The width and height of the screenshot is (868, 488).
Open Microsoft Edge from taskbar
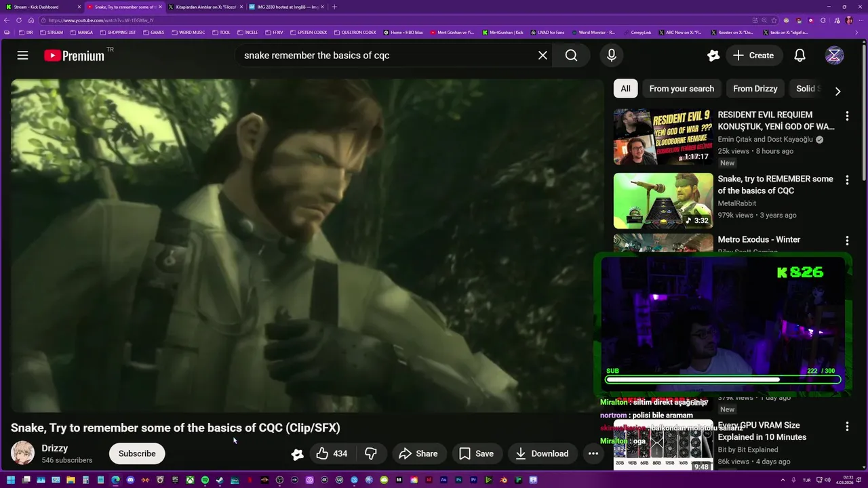[x=115, y=480]
